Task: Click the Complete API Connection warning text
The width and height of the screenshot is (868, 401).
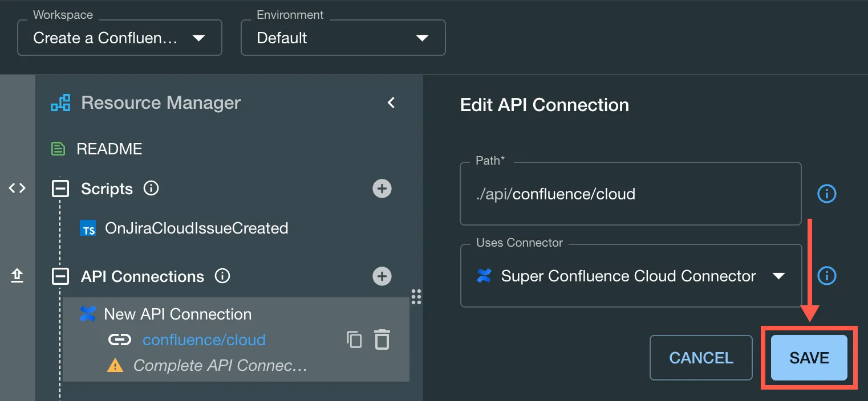Action: point(220,365)
